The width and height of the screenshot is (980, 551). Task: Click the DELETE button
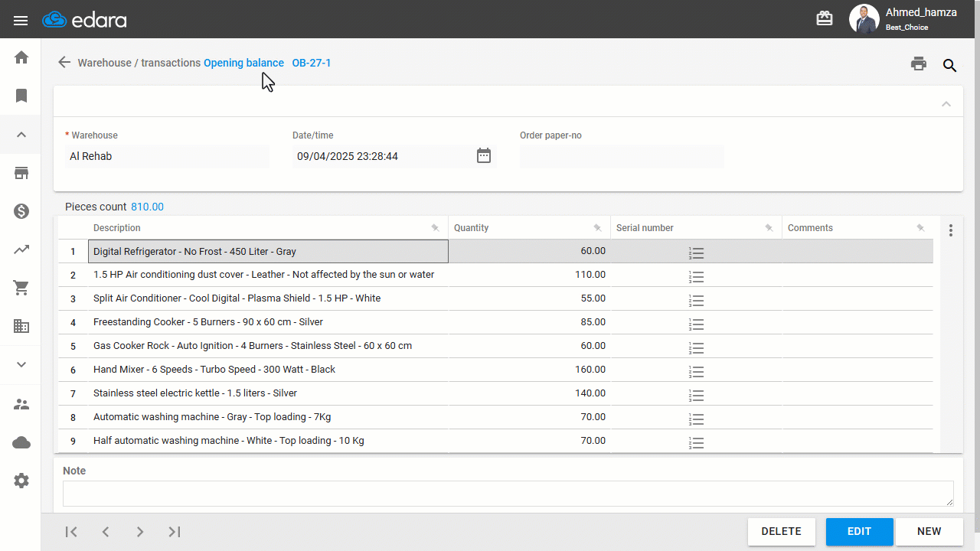pos(782,532)
